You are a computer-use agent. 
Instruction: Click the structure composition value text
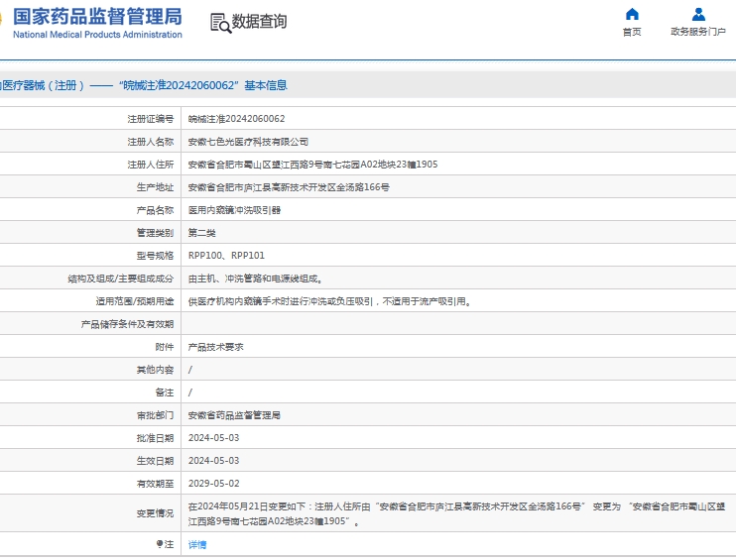point(256,279)
